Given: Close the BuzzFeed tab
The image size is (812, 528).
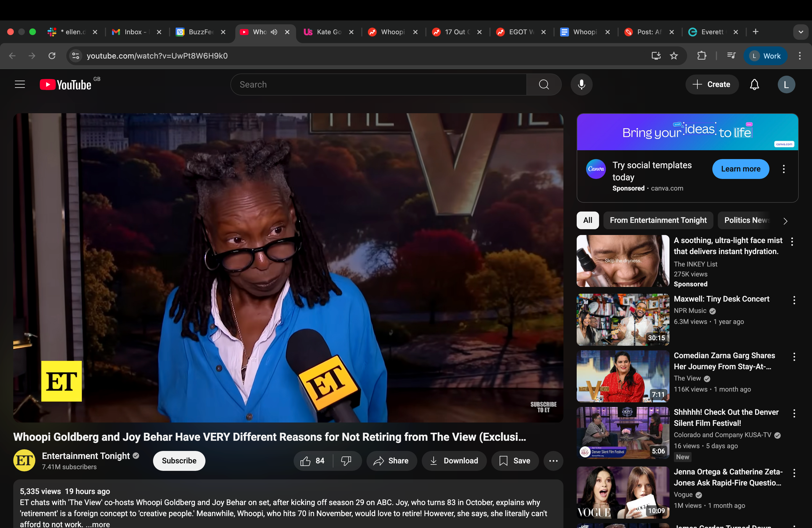Looking at the screenshot, I should (x=223, y=32).
